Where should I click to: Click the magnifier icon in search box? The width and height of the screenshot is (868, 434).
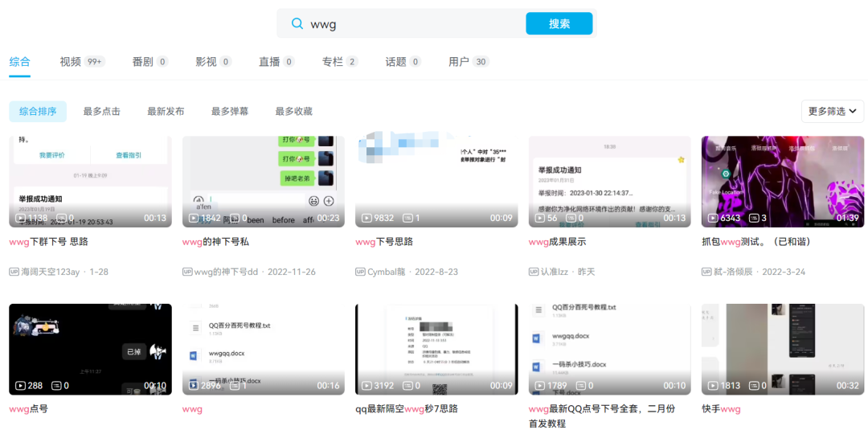pos(297,24)
